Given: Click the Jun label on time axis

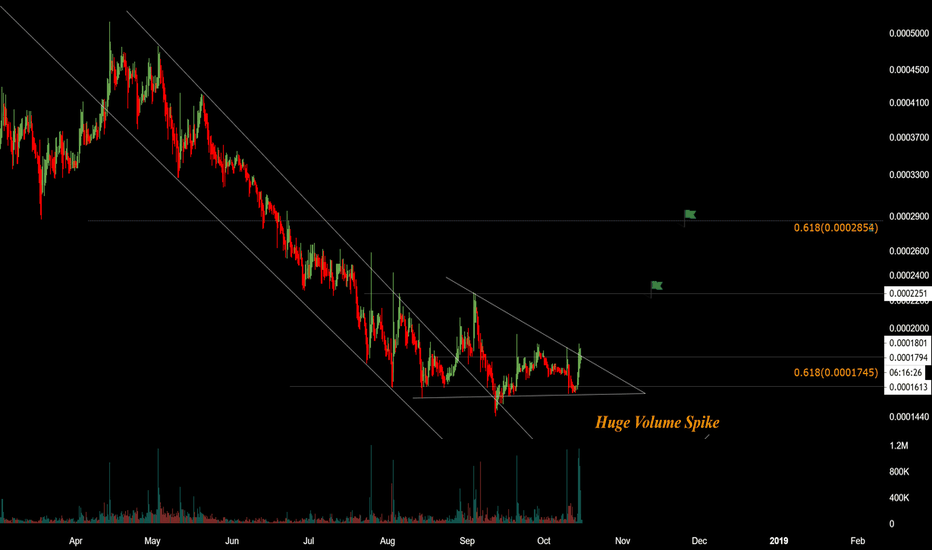Looking at the screenshot, I should click(x=232, y=541).
